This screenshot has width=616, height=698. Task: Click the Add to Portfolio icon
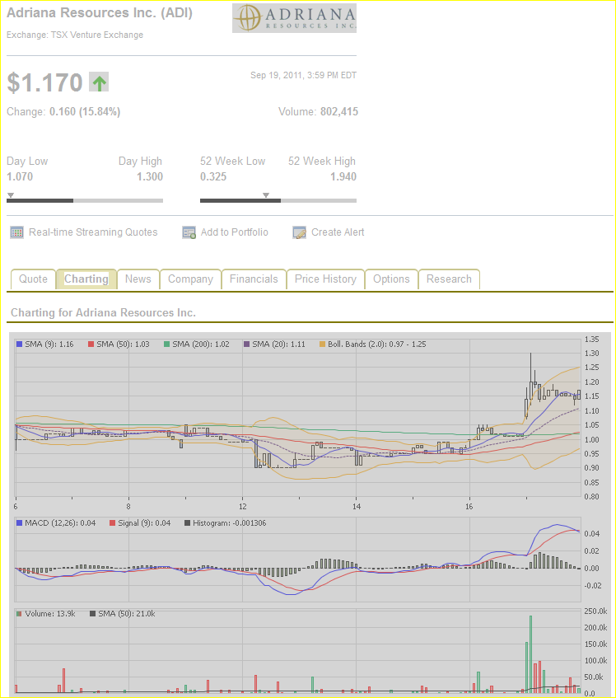click(x=189, y=232)
